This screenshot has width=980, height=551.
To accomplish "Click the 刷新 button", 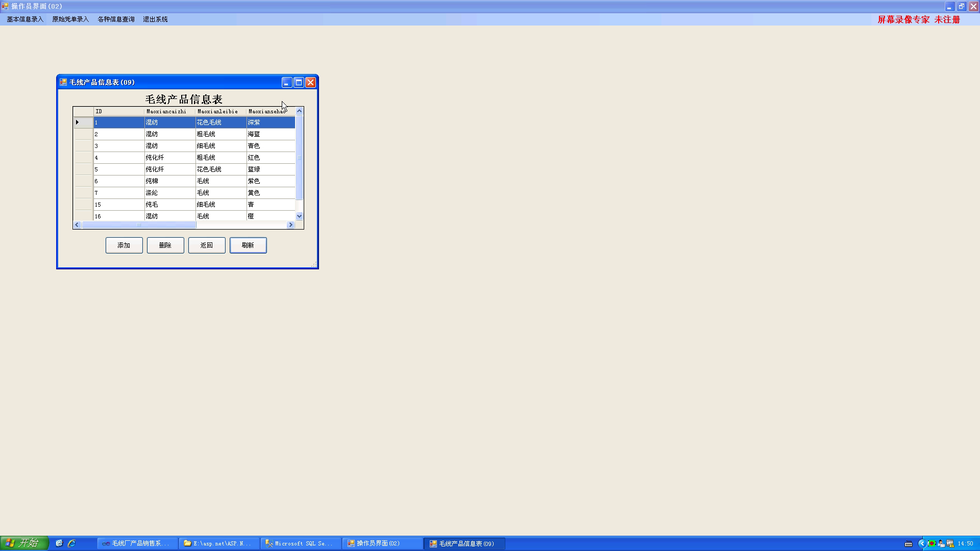I will coord(248,245).
